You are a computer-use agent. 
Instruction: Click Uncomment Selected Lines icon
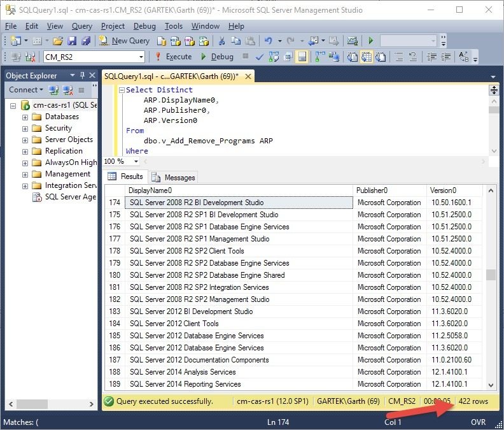pos(413,57)
